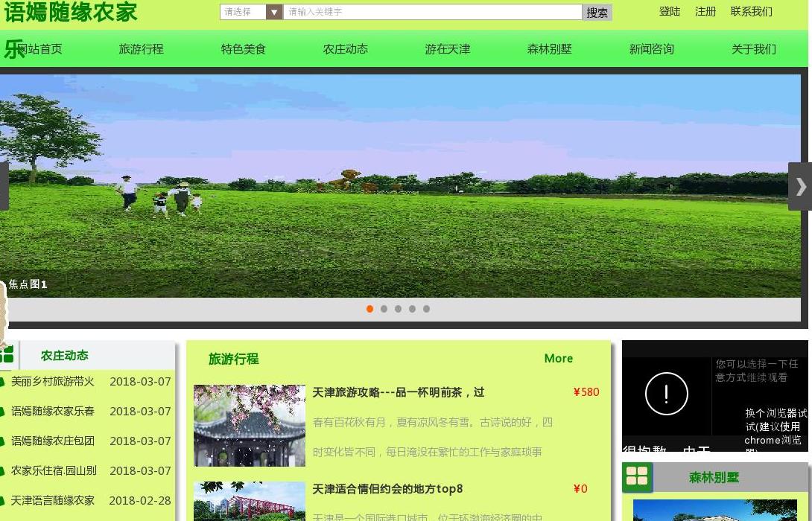Open the 森林别墅 sidebar heading
812x521 pixels.
coord(714,478)
